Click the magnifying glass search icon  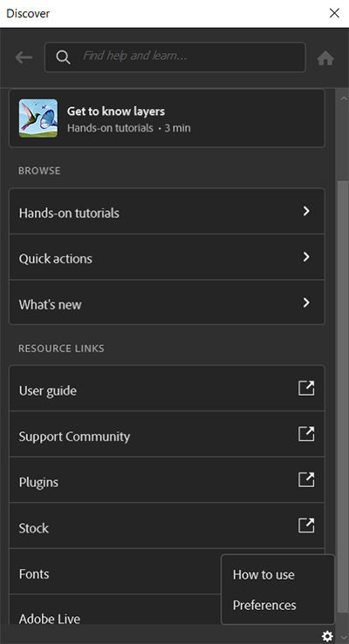click(63, 58)
